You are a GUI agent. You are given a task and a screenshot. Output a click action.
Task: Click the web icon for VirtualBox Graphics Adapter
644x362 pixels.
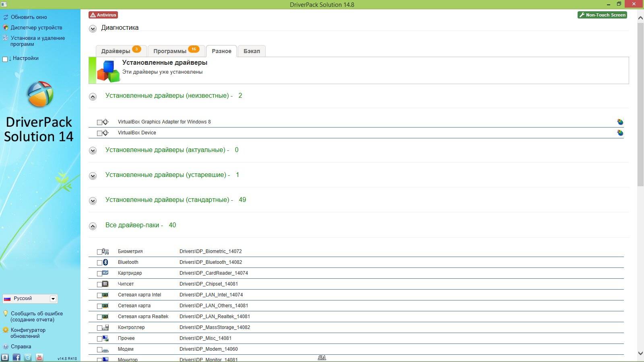(620, 122)
